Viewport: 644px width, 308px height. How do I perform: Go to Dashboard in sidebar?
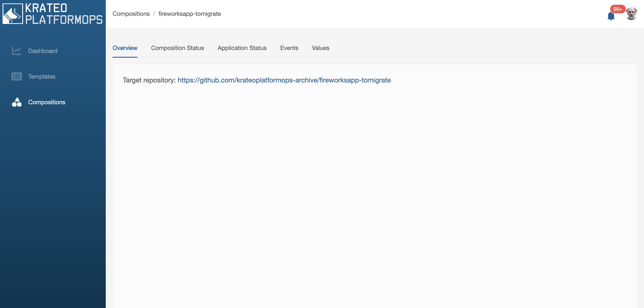coord(43,51)
